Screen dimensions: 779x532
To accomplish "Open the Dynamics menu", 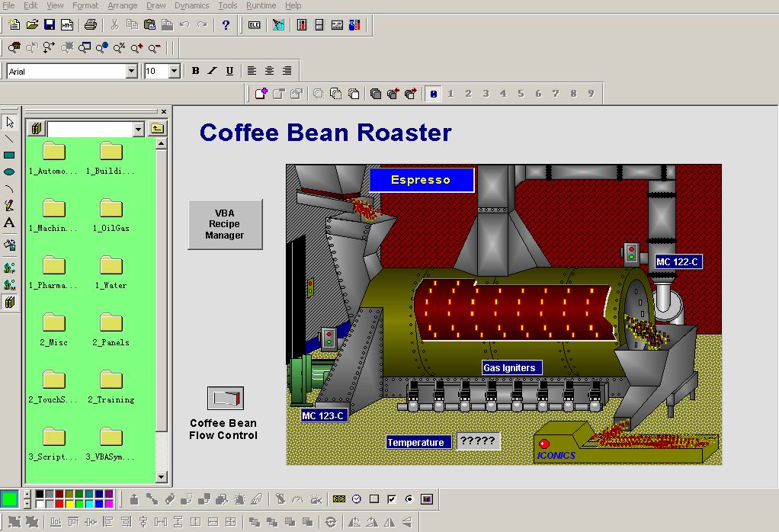I will (x=191, y=5).
